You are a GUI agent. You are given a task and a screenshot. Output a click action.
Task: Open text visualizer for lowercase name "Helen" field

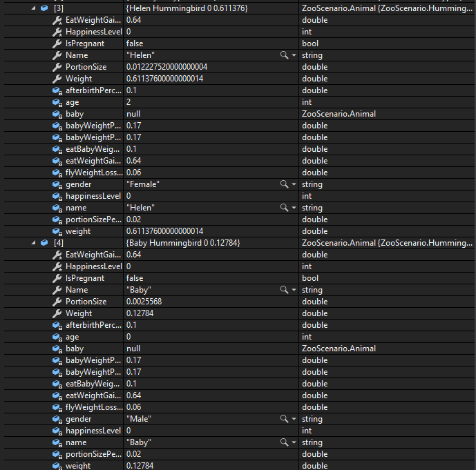pos(284,208)
